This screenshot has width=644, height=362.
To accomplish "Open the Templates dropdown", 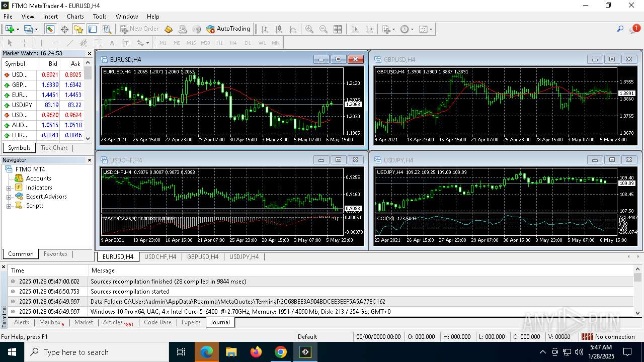I will coord(425,29).
